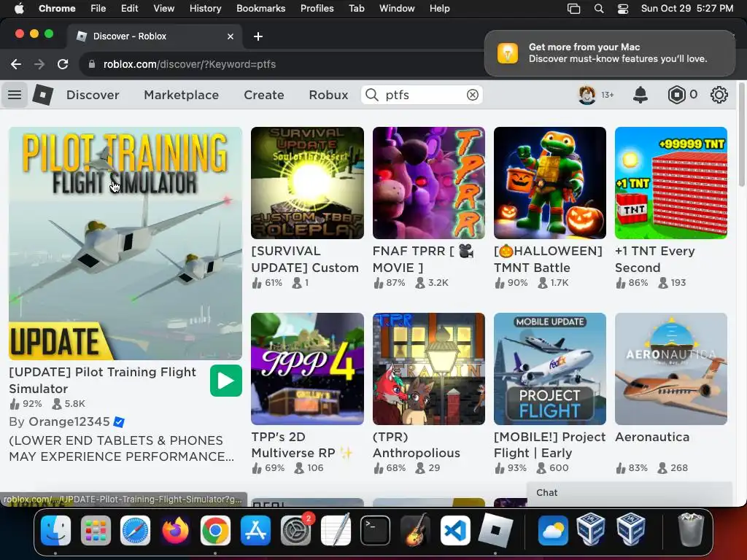Viewport: 747px width, 560px height.
Task: Open the Robux balance icon
Action: [676, 95]
